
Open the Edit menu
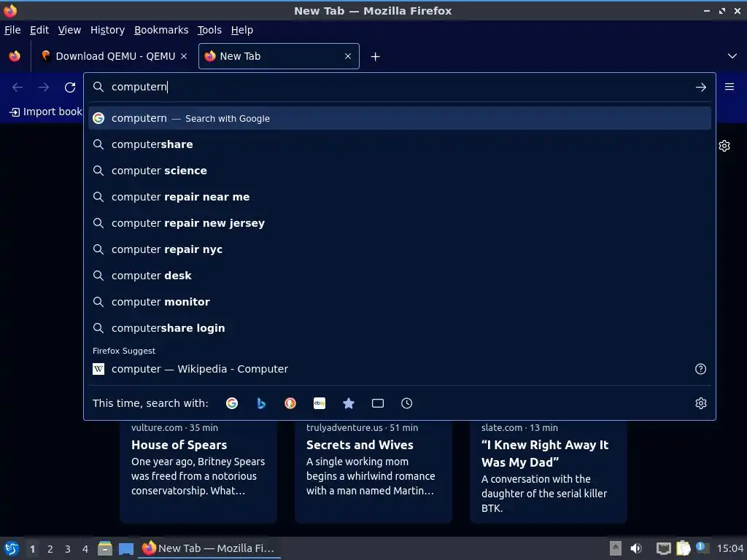[39, 30]
